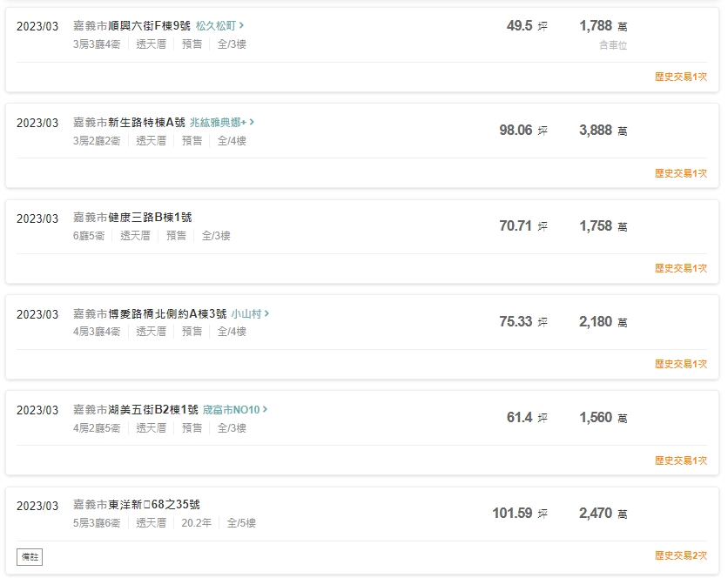Viewport: 728px width, 578px height.
Task: Select the 嘉義市東洋新68之35號 address
Action: [136, 505]
